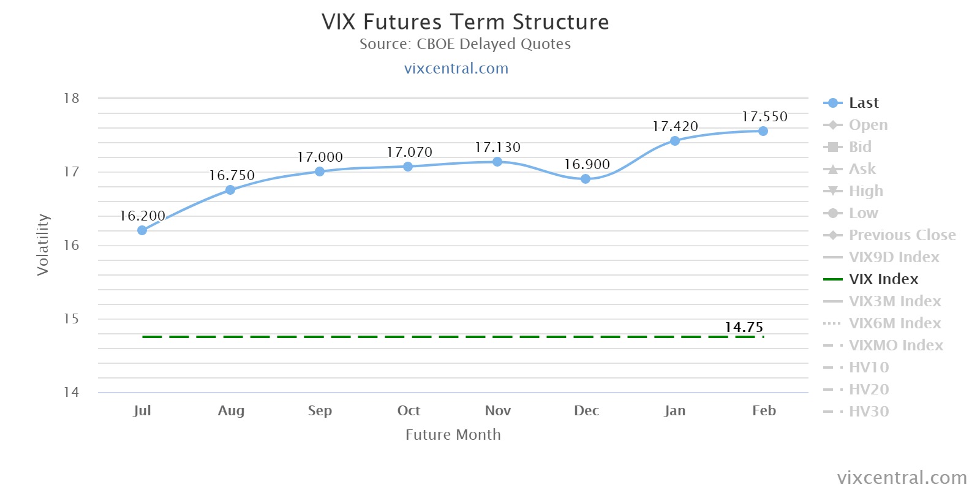Screen dimensions: 980x490
Task: Click the VIX3M Index legend line icon
Action: point(832,301)
